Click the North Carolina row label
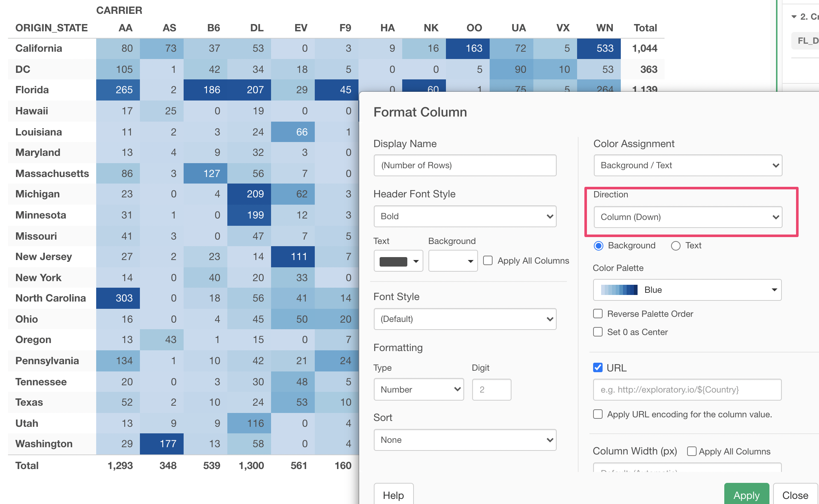 click(x=50, y=298)
